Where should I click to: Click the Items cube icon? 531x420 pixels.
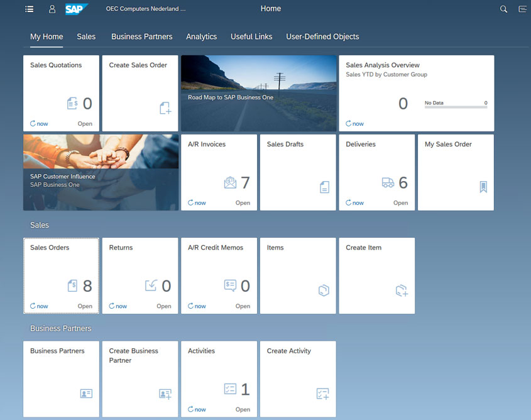324,290
